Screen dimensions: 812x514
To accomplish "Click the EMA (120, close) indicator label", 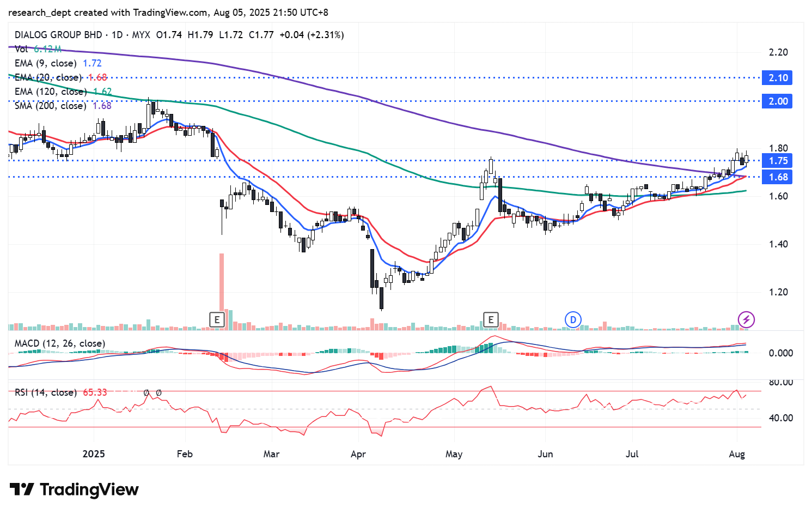I will tap(51, 92).
